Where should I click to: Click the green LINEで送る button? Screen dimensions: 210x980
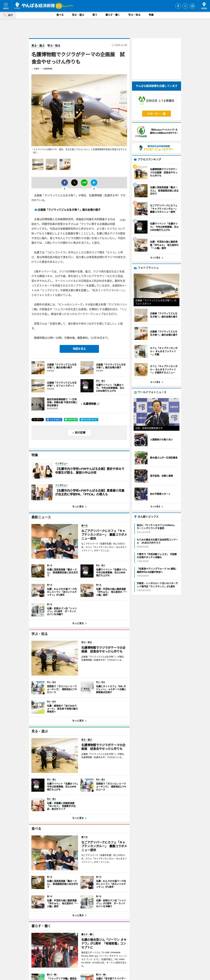[71, 420]
